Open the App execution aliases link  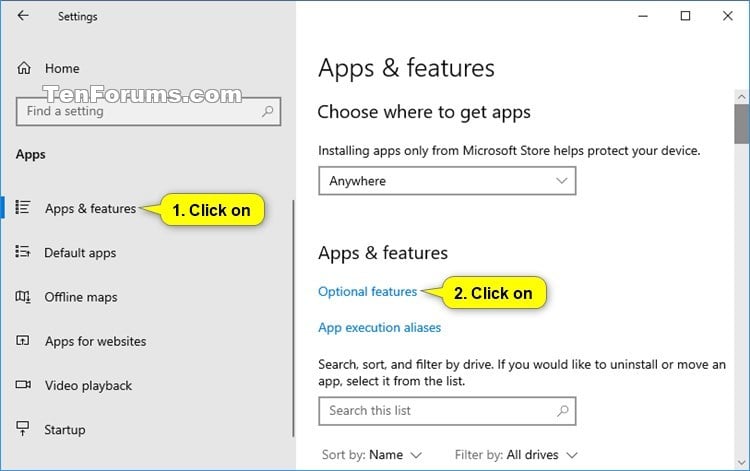click(x=379, y=328)
